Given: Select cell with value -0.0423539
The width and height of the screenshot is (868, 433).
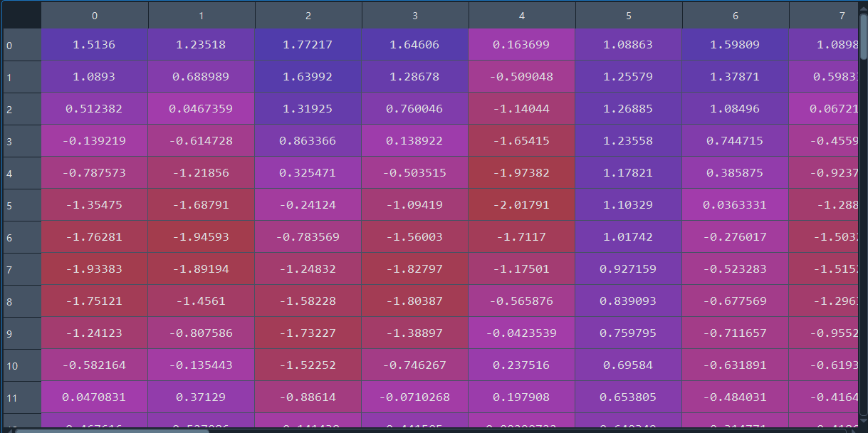Looking at the screenshot, I should pos(522,333).
